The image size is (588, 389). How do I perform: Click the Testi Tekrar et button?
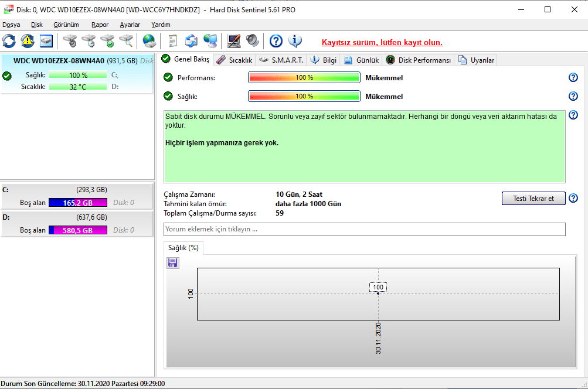click(x=533, y=198)
